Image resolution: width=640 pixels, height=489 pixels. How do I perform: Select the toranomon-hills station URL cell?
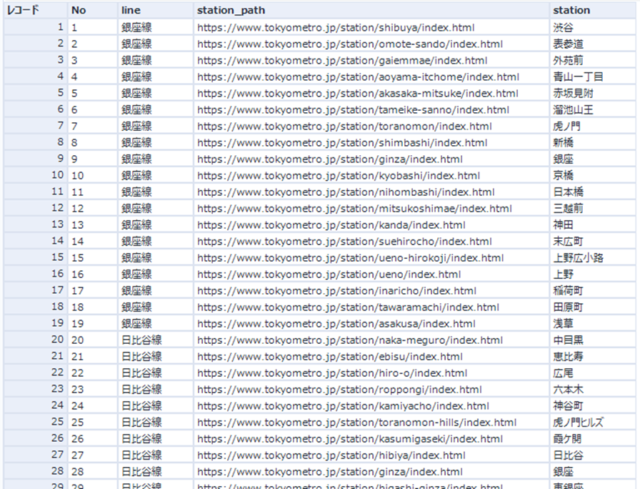371,422
